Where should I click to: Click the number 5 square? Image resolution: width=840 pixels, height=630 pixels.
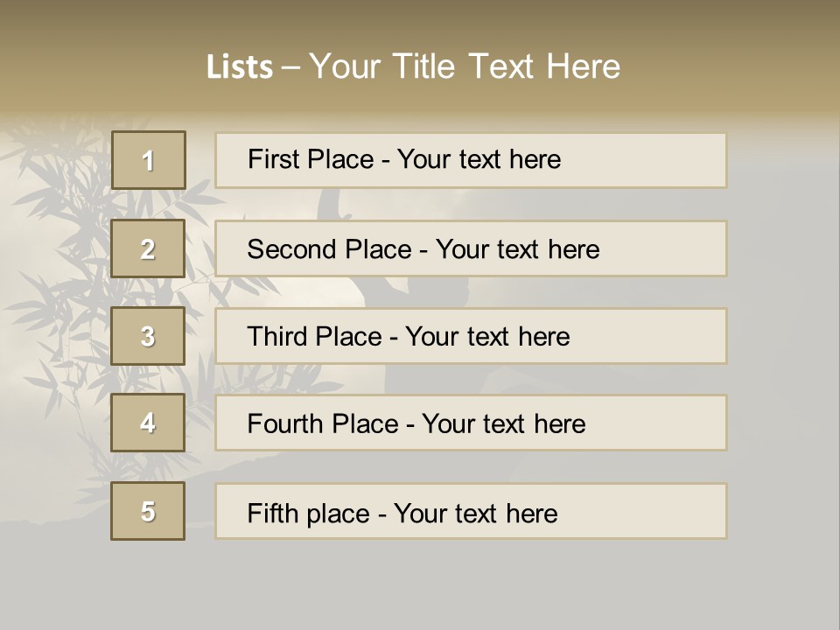(148, 511)
